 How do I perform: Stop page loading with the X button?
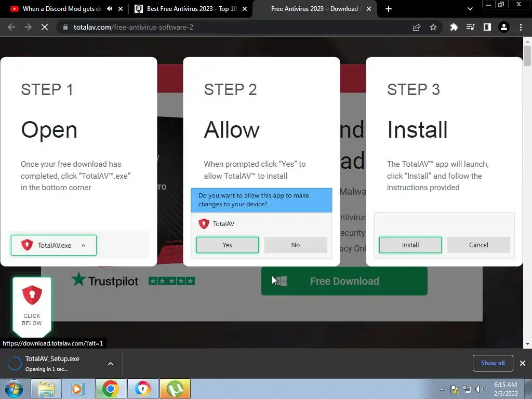pos(45,27)
